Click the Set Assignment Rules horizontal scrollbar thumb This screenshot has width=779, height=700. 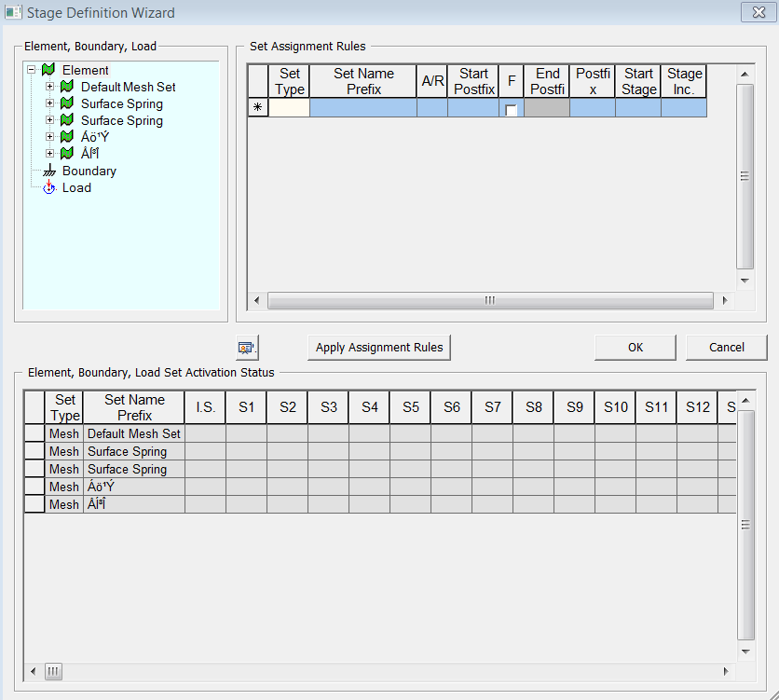[x=489, y=300]
